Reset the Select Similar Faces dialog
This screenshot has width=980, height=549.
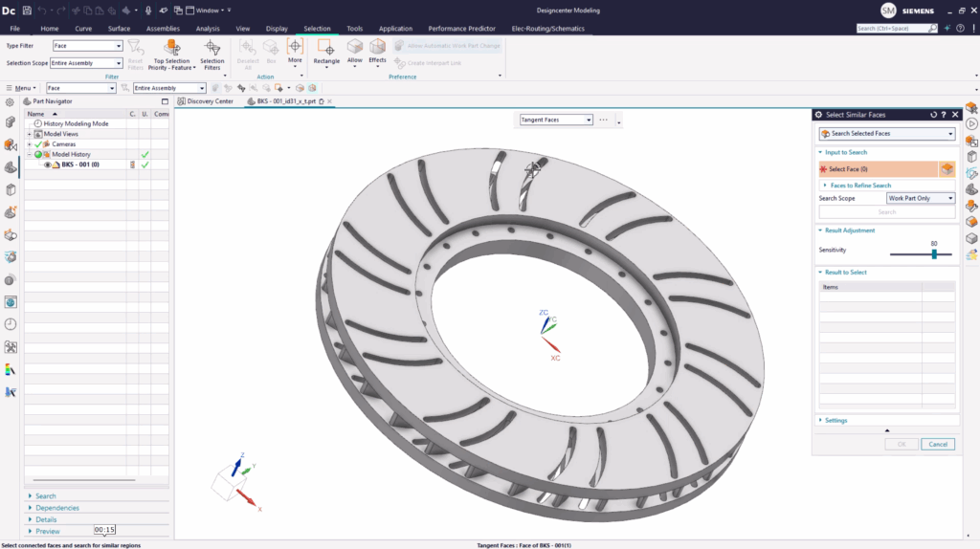(933, 115)
